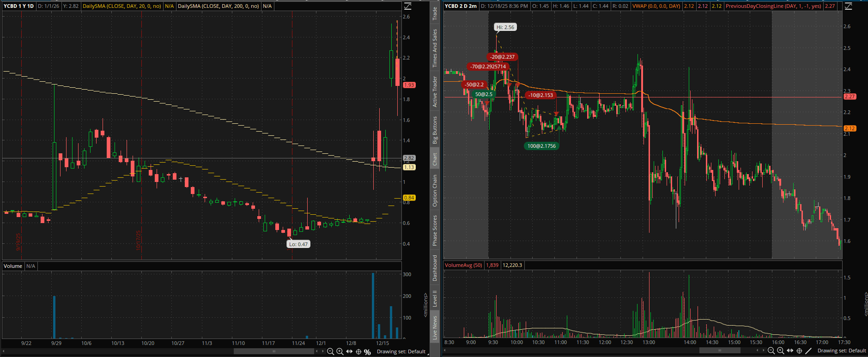Step left chart scrollbar forward with right arrow
868x357 pixels.
click(322, 351)
